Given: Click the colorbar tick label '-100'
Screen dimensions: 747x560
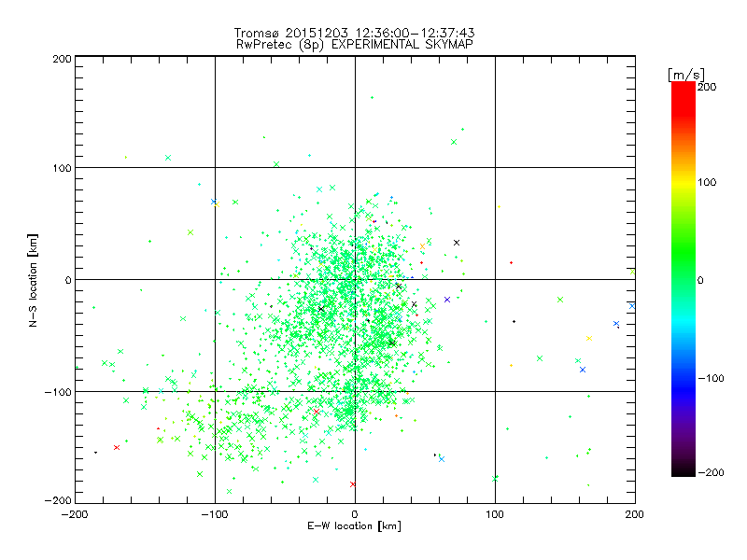Looking at the screenshot, I should [x=712, y=378].
